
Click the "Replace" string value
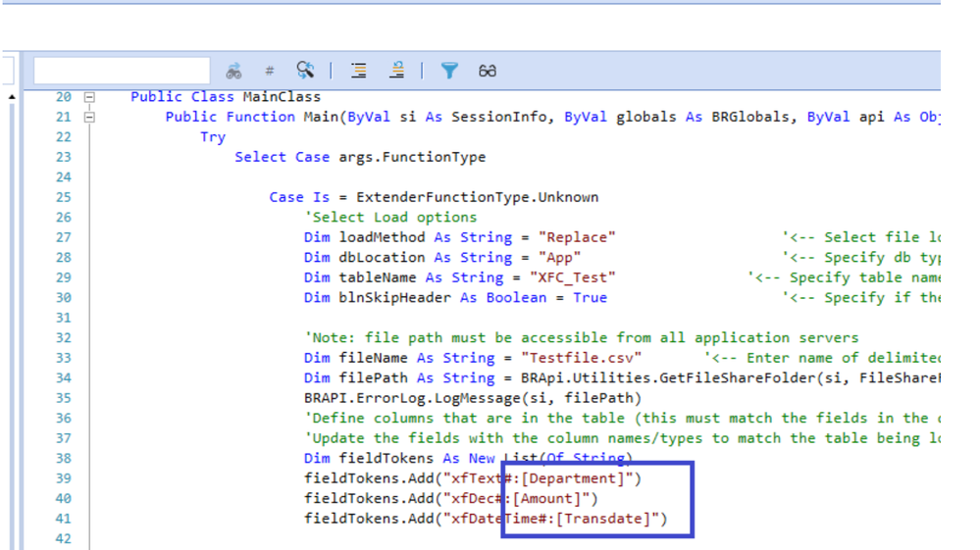pyautogui.click(x=577, y=237)
